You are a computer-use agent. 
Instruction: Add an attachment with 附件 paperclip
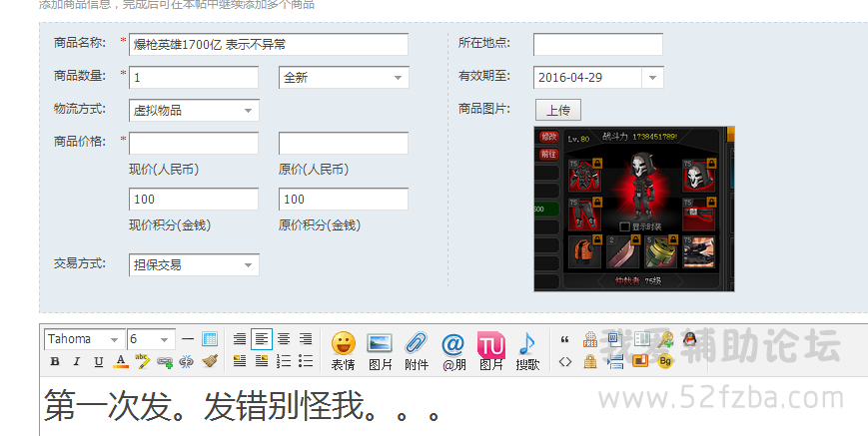(x=417, y=350)
